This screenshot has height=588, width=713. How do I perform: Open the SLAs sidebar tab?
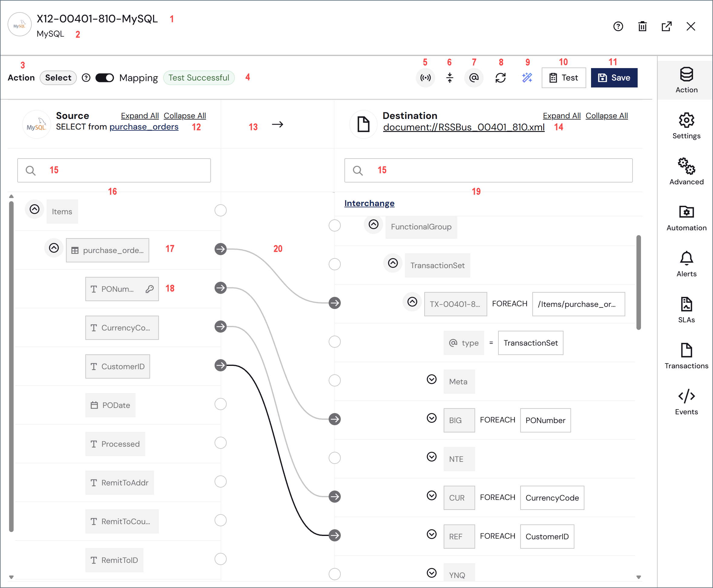(686, 310)
